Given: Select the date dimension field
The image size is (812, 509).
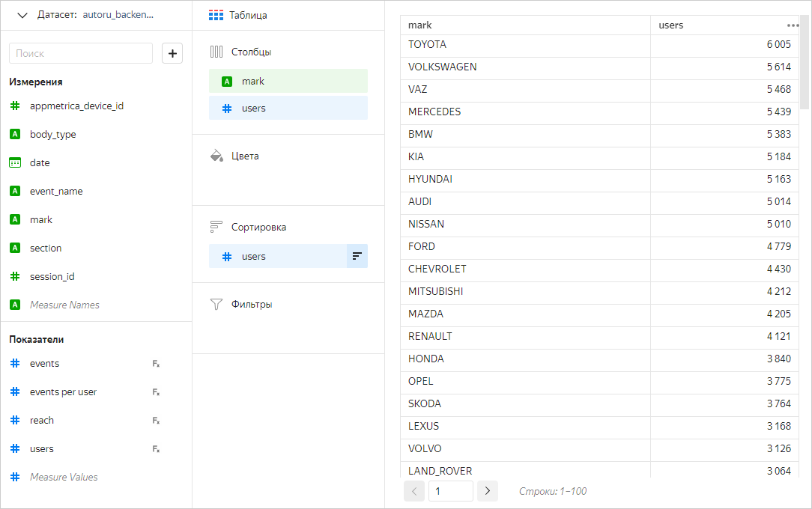Looking at the screenshot, I should (x=40, y=162).
